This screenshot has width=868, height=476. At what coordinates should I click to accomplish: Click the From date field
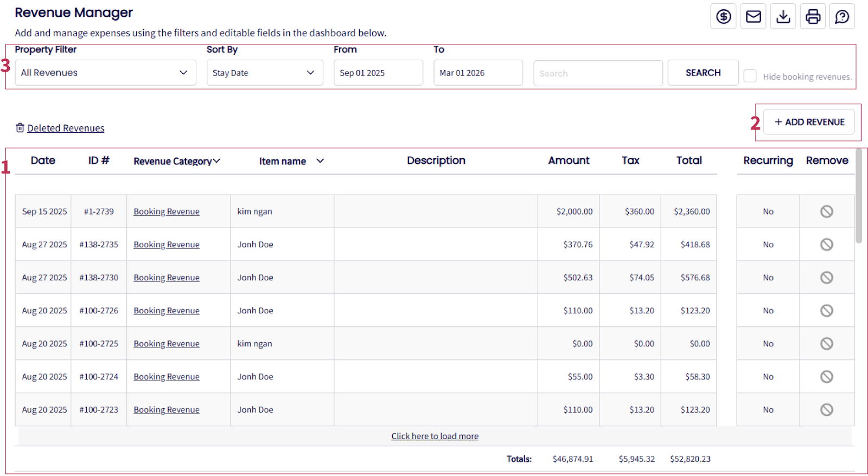(378, 73)
